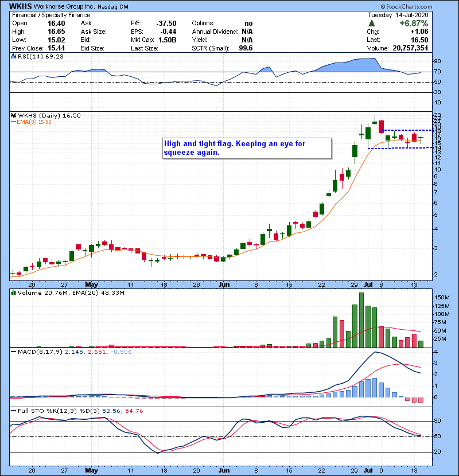Viewport: 459px width, 476px height.
Task: Click the Annual Dividend N/A value
Action: click(x=247, y=32)
